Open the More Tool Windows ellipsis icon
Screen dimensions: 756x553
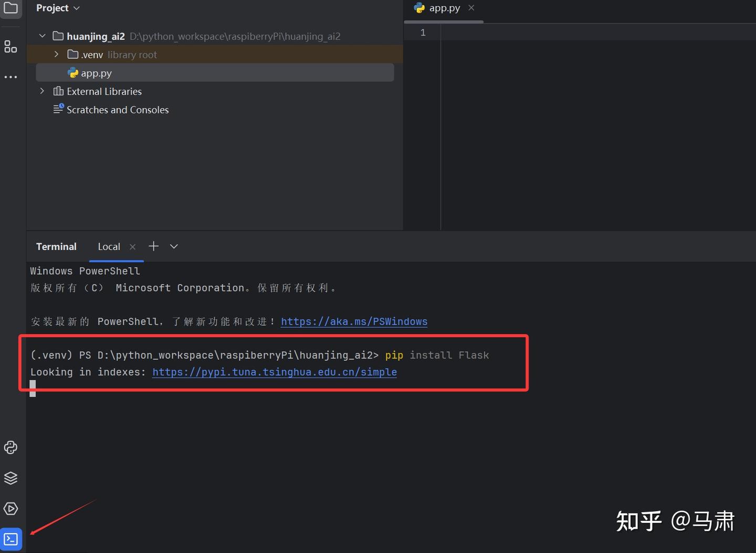[x=10, y=77]
